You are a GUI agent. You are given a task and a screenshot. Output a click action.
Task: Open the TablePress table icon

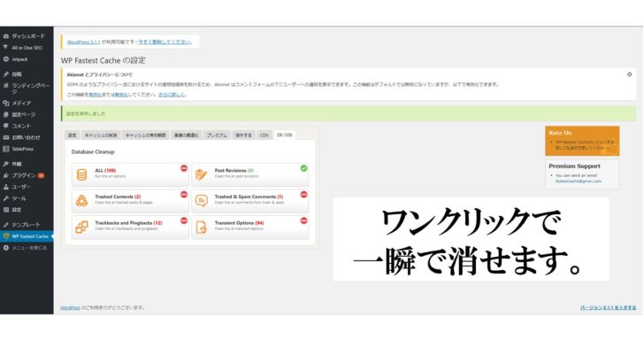pyautogui.click(x=5, y=149)
